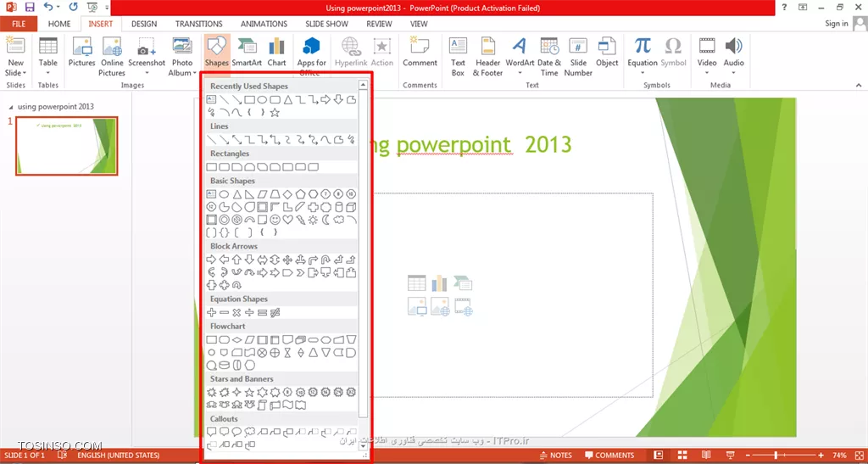Image resolution: width=868 pixels, height=464 pixels.
Task: Open the Photo Album dropdown arrow
Action: coord(194,73)
